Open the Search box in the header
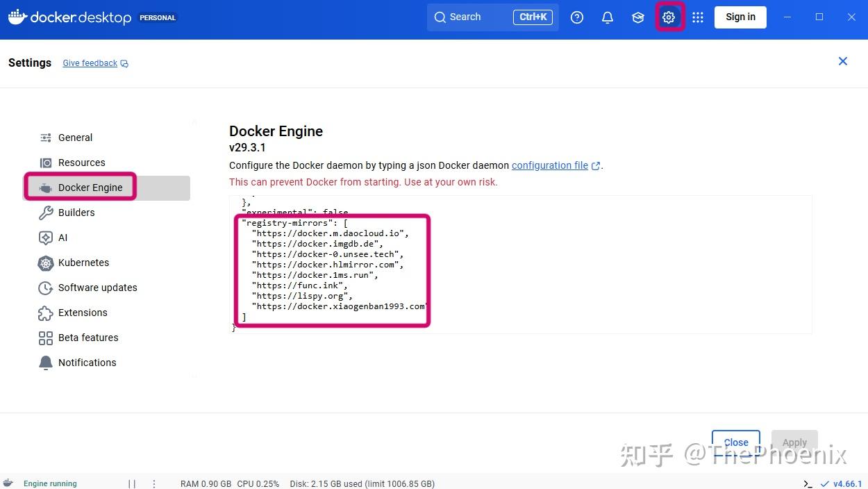Viewport: 868px width, 489px height. [x=492, y=17]
